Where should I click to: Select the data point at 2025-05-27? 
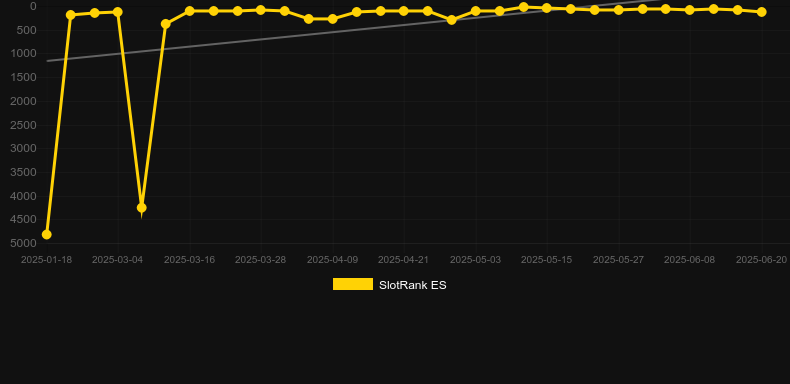click(x=619, y=10)
